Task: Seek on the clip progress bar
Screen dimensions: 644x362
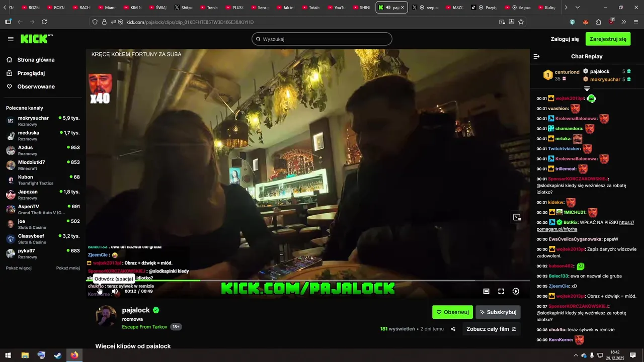Action: pyautogui.click(x=308, y=281)
